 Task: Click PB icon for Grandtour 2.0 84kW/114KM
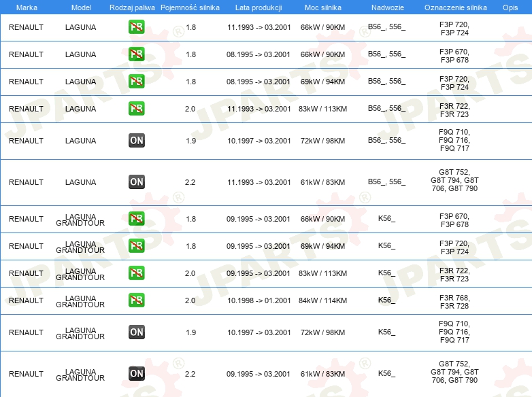pos(136,300)
